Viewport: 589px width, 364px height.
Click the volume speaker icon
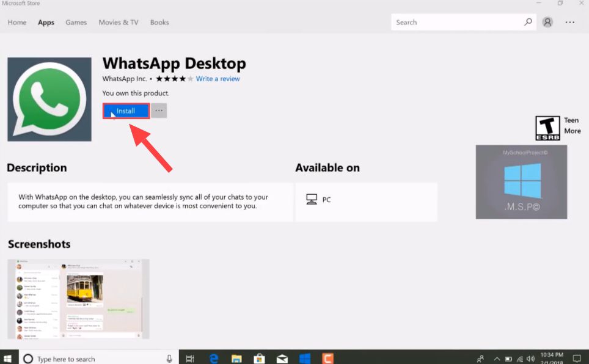pyautogui.click(x=530, y=359)
